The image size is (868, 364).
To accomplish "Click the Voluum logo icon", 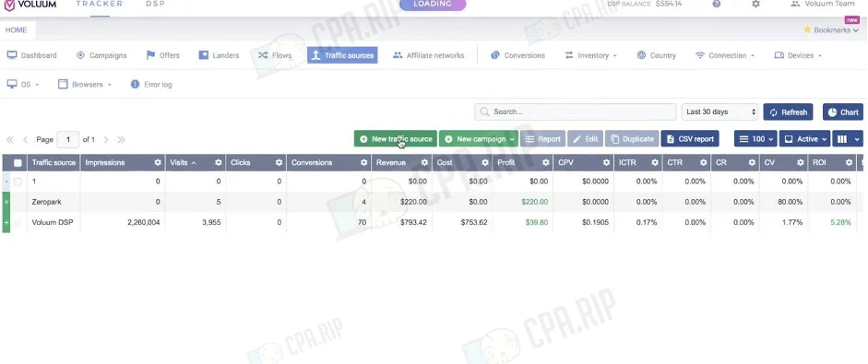I will coord(8,5).
